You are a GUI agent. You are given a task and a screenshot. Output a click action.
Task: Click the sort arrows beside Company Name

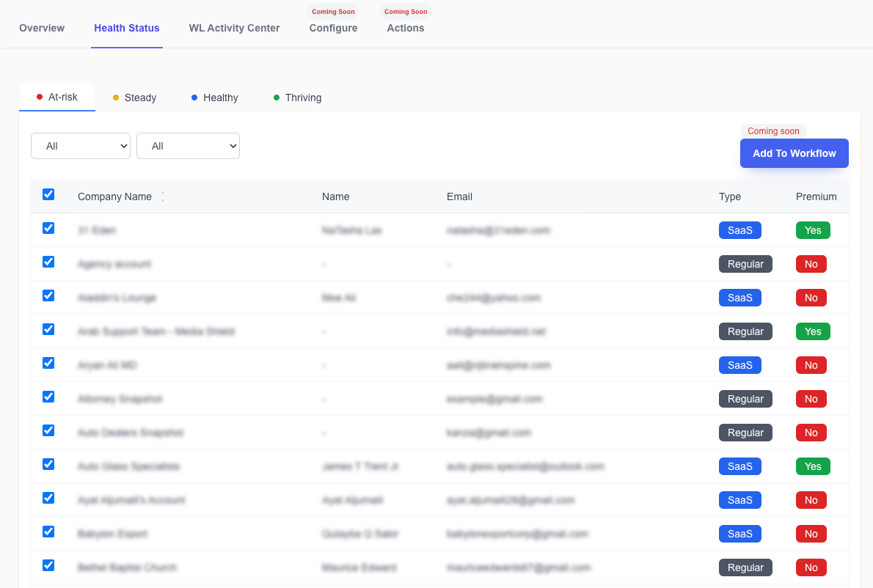tap(163, 196)
